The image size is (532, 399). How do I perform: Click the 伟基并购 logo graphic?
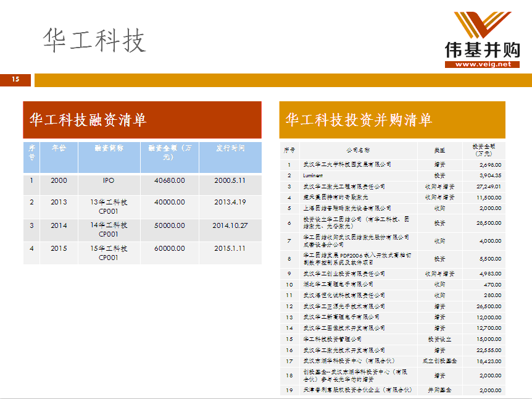[x=482, y=40]
